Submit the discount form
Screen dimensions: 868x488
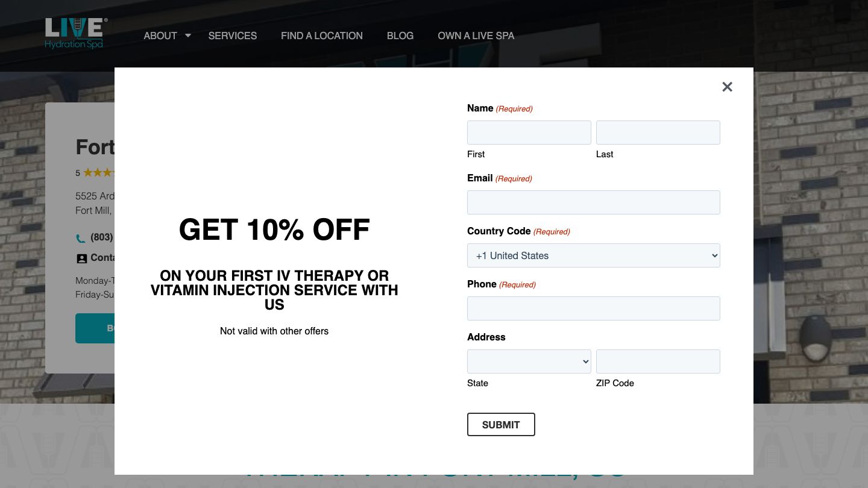[x=501, y=425]
